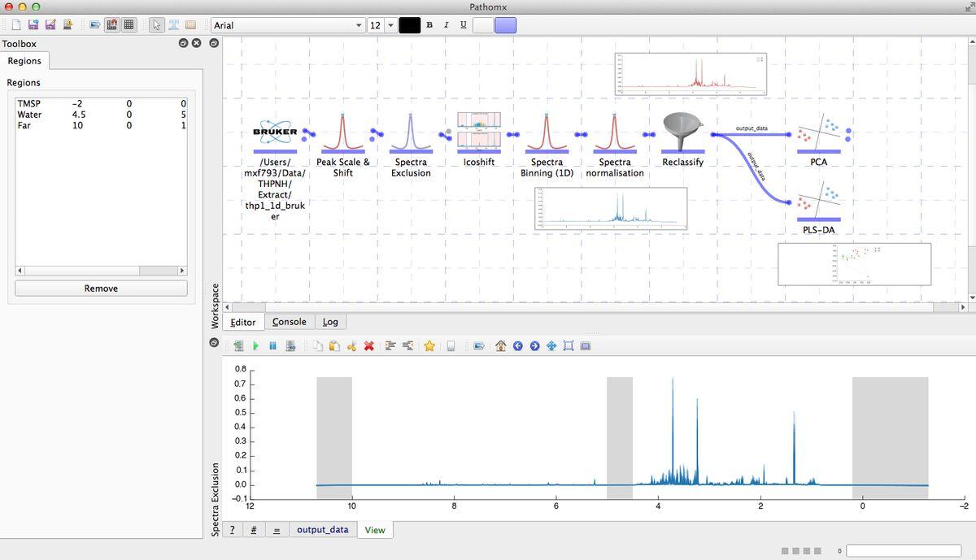Viewport: 976px width, 560px height.
Task: Click the plot forward arrow icon
Action: [534, 346]
